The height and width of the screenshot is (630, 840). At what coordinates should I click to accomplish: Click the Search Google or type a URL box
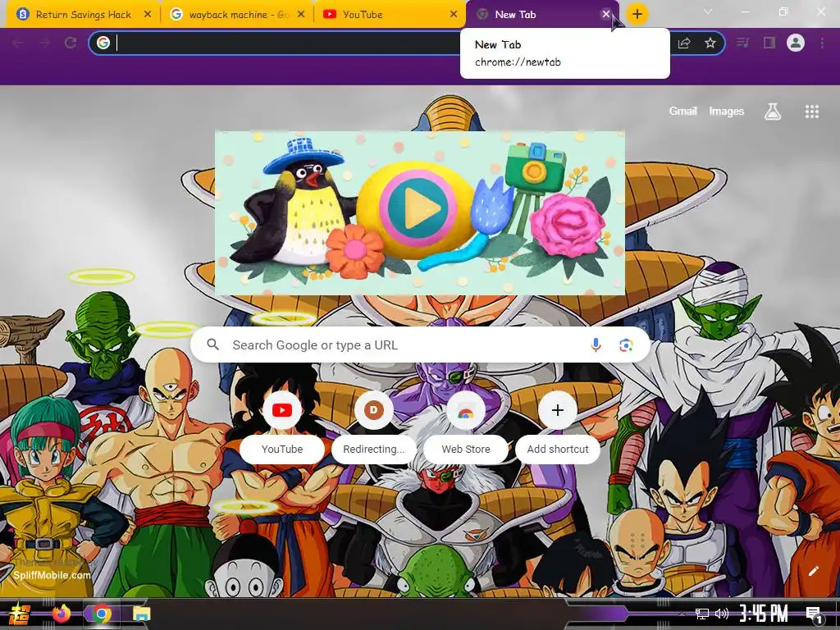click(x=420, y=345)
